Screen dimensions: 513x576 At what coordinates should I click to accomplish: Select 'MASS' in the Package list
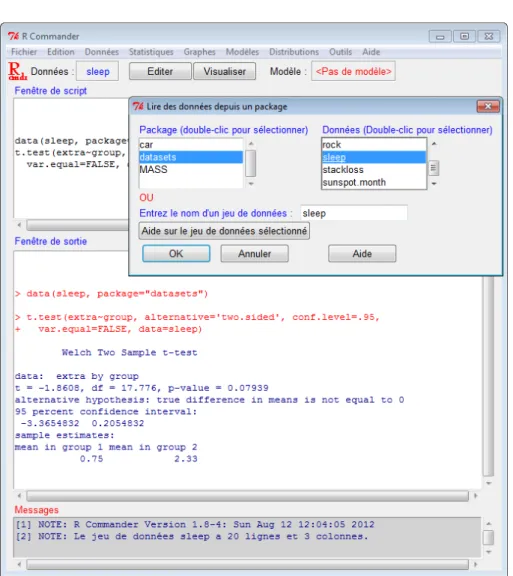pyautogui.click(x=191, y=169)
